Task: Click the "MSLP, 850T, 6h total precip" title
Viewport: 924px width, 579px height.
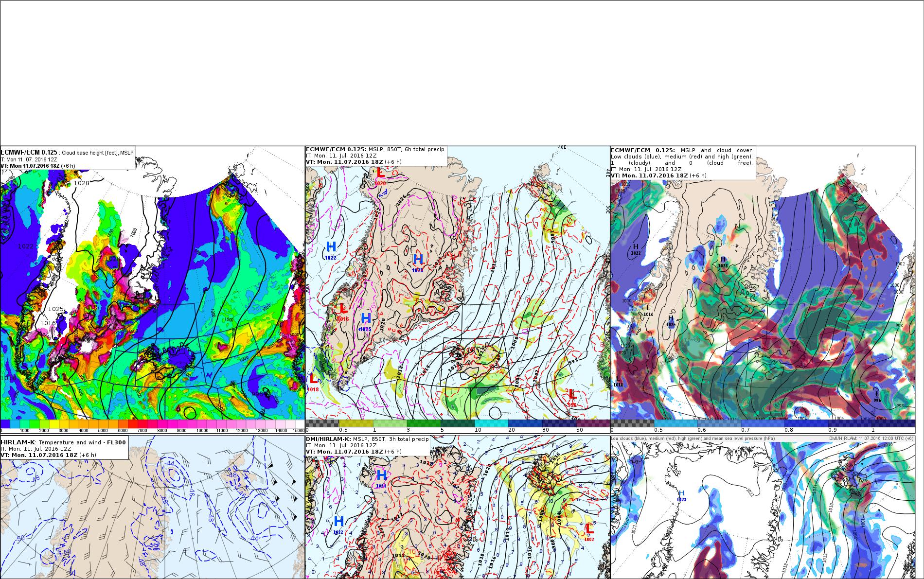Action: click(407, 149)
